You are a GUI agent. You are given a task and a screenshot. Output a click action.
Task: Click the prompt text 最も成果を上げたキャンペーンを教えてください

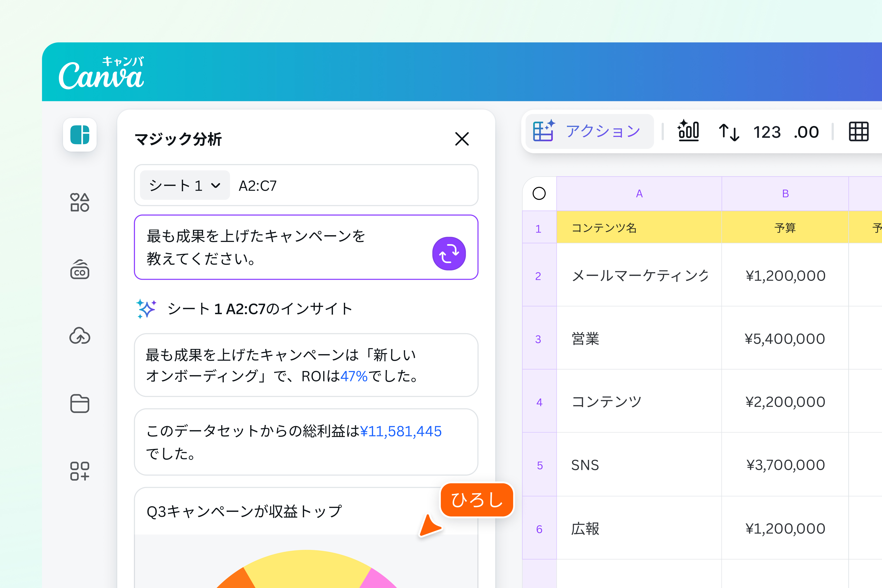pyautogui.click(x=256, y=247)
